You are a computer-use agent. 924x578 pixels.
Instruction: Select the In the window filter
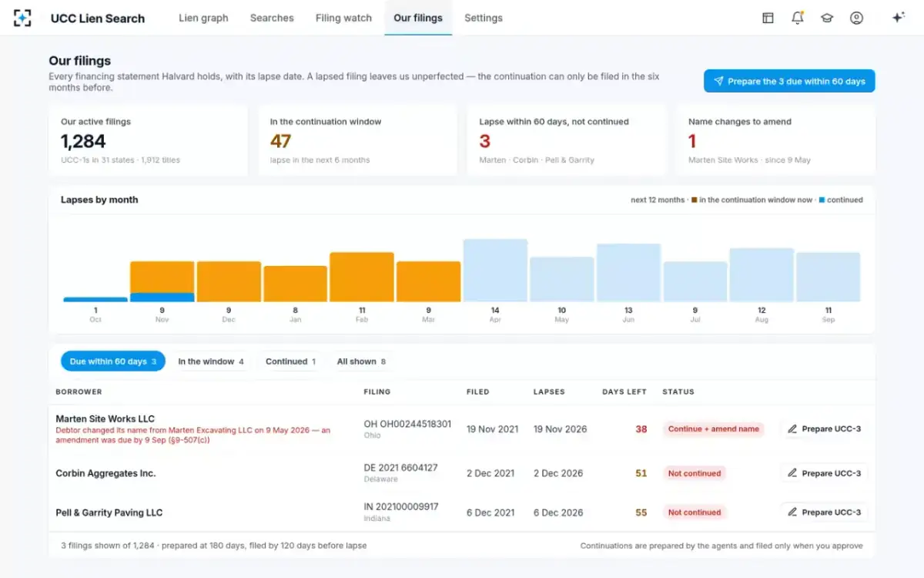point(211,361)
